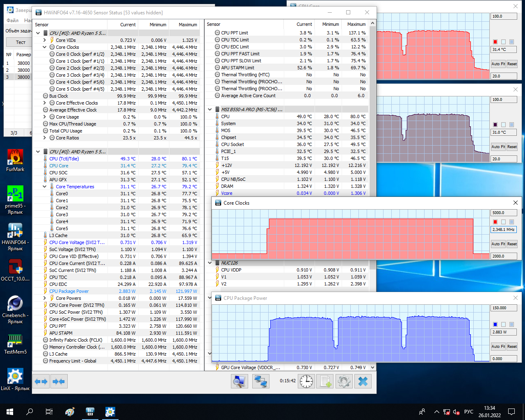Viewport: 525px width, 420px height.
Task: Open the TestMem5 desktop shortcut
Action: (x=15, y=344)
